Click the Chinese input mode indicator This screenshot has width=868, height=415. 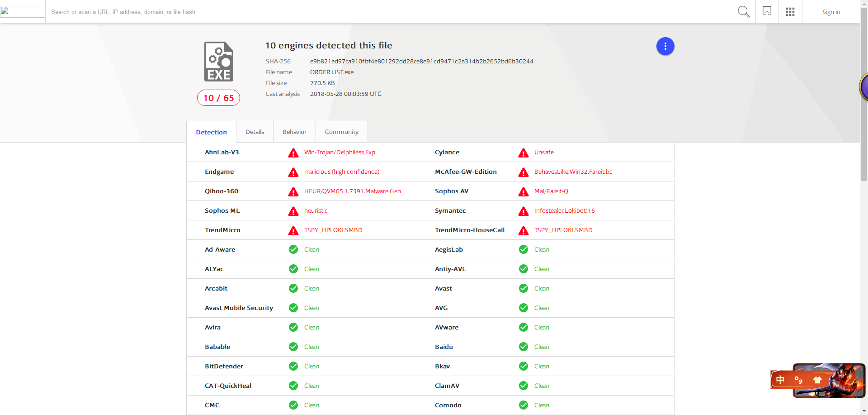(x=780, y=380)
